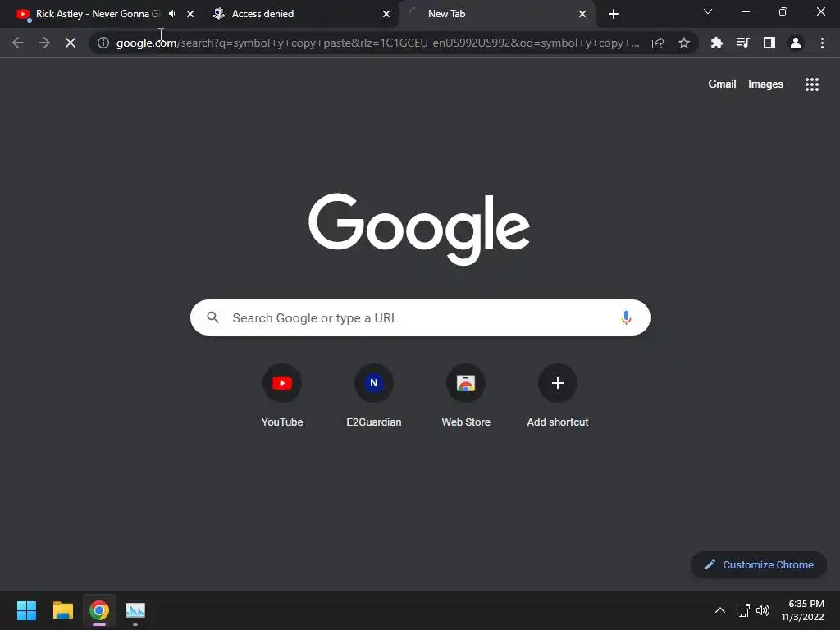Go forward with the forward arrow
840x630 pixels.
[x=44, y=43]
